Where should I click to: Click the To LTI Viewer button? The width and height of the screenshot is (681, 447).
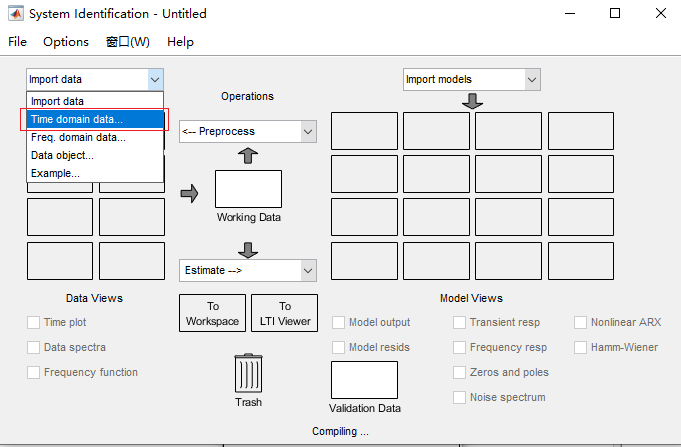click(284, 313)
